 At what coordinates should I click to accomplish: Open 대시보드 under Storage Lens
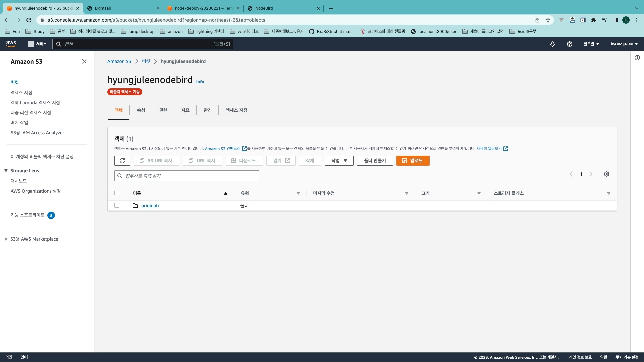click(x=19, y=181)
